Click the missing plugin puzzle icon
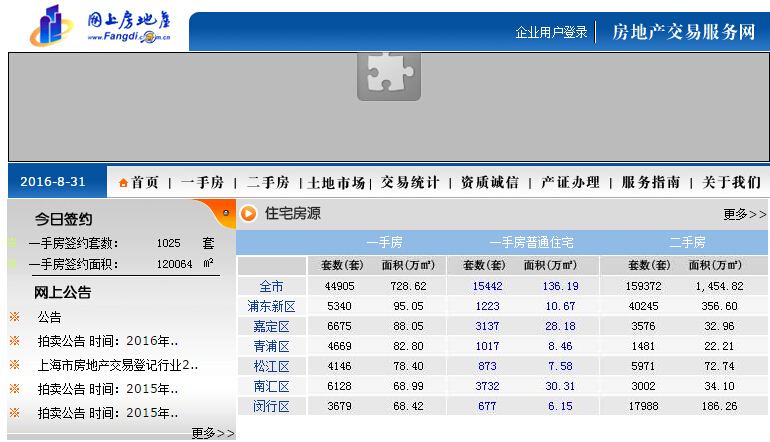The height and width of the screenshot is (442, 770). (x=388, y=76)
